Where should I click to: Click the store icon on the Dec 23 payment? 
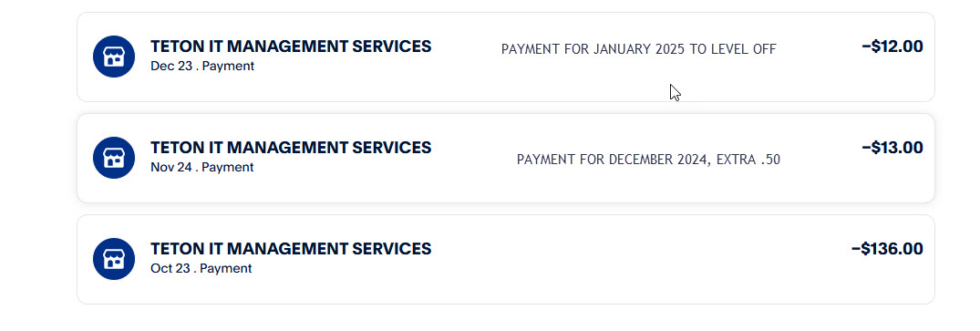pos(114,57)
